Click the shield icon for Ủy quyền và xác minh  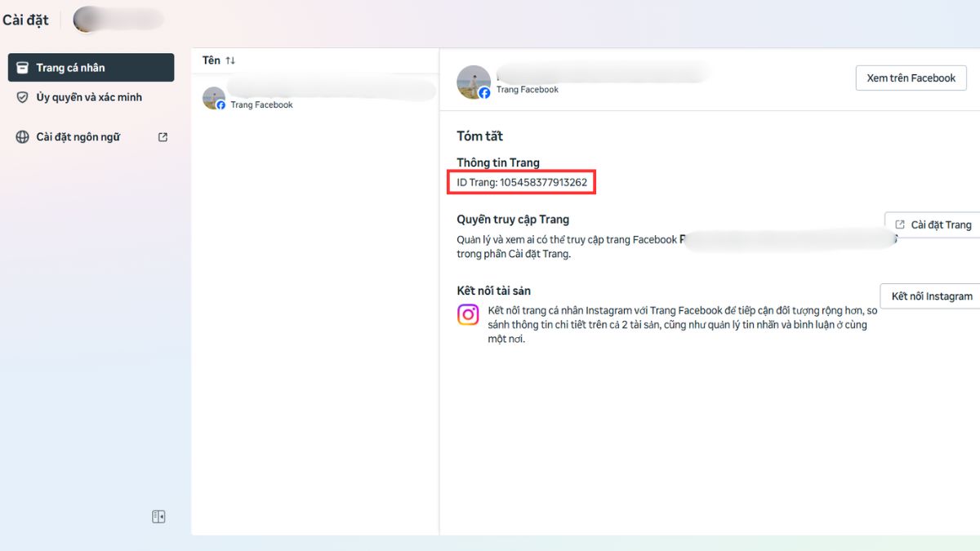pos(23,97)
